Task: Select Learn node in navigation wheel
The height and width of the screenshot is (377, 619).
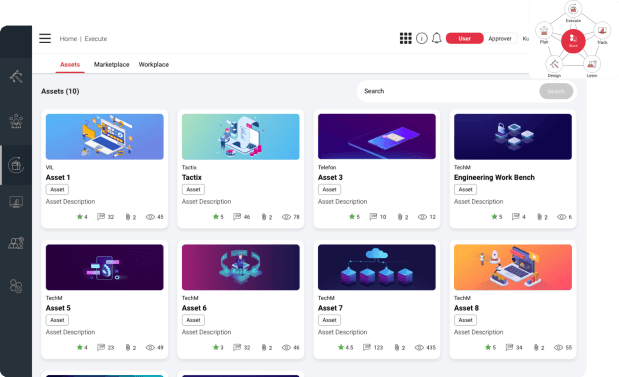Action: (x=592, y=64)
